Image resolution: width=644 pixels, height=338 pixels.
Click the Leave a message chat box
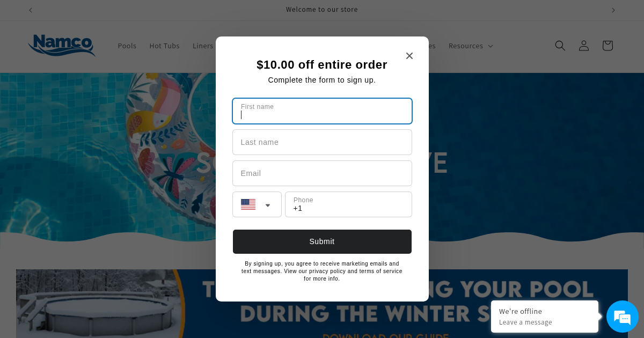pos(545,317)
